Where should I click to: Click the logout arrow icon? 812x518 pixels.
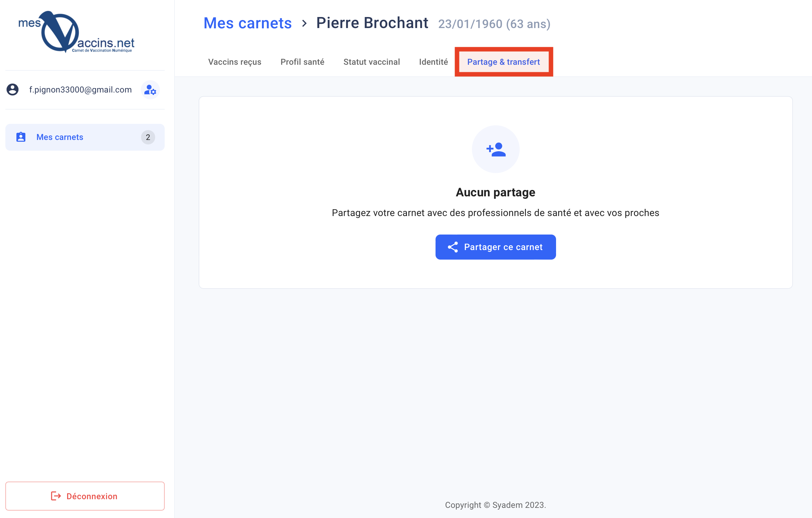click(x=56, y=496)
